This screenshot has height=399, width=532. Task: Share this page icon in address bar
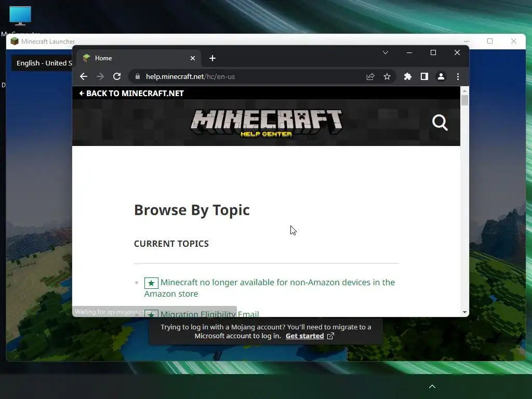pyautogui.click(x=370, y=77)
